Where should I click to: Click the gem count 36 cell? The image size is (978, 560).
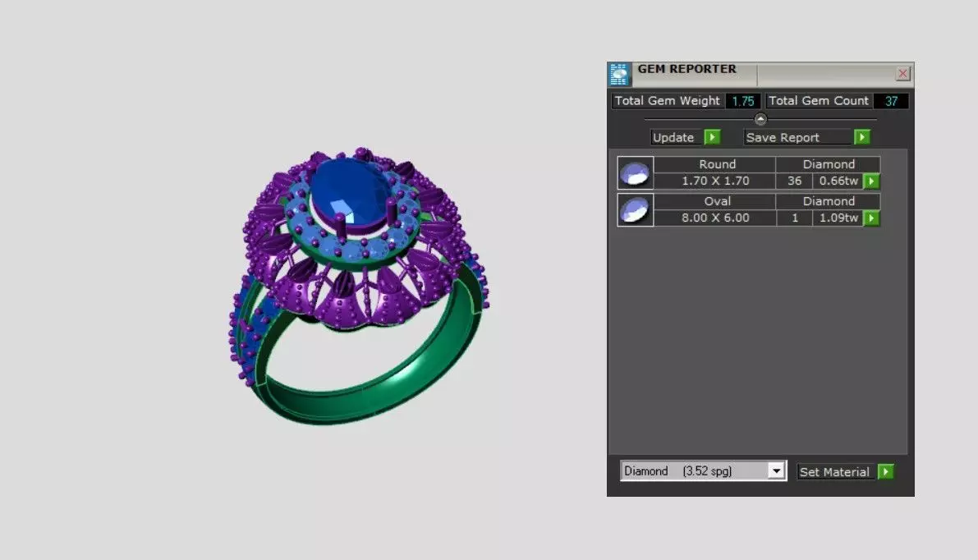click(795, 181)
